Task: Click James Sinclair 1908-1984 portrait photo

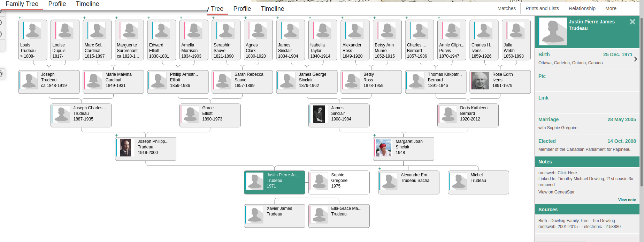Action: pyautogui.click(x=319, y=114)
